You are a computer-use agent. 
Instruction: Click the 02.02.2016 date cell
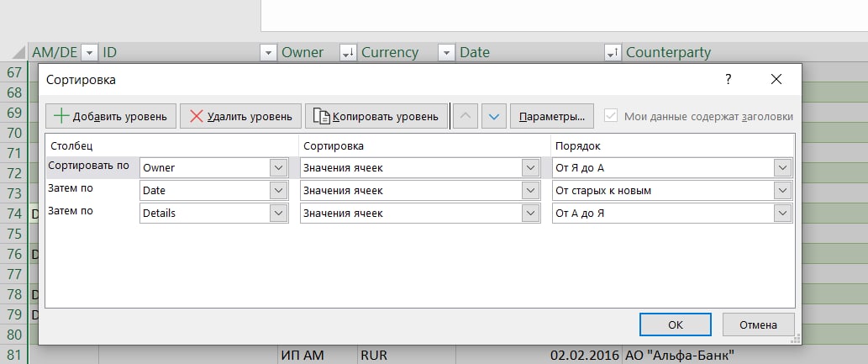[539, 355]
